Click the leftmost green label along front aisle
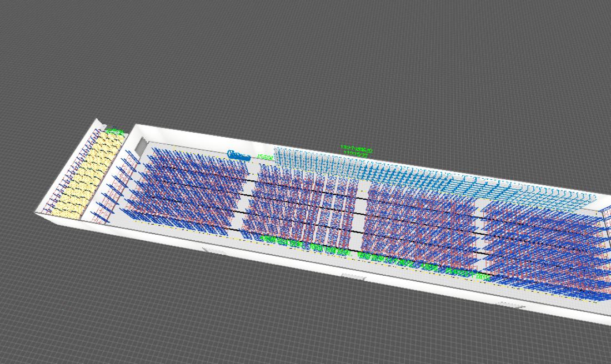The height and width of the screenshot is (364, 611). [268, 239]
